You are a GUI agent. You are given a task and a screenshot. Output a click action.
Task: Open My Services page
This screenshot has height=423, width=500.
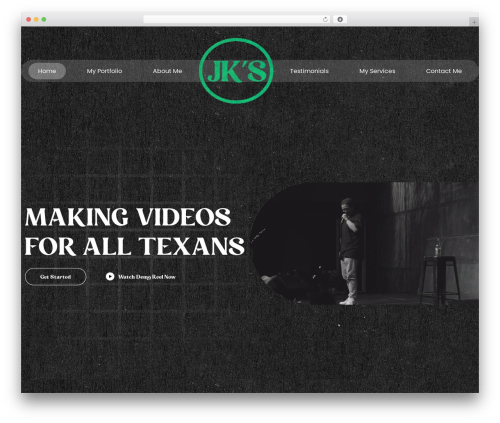coord(377,71)
